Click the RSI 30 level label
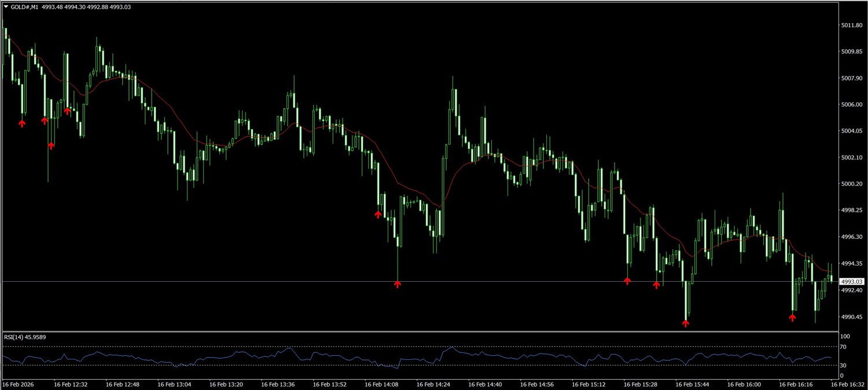This screenshot has width=868, height=390. coord(843,366)
